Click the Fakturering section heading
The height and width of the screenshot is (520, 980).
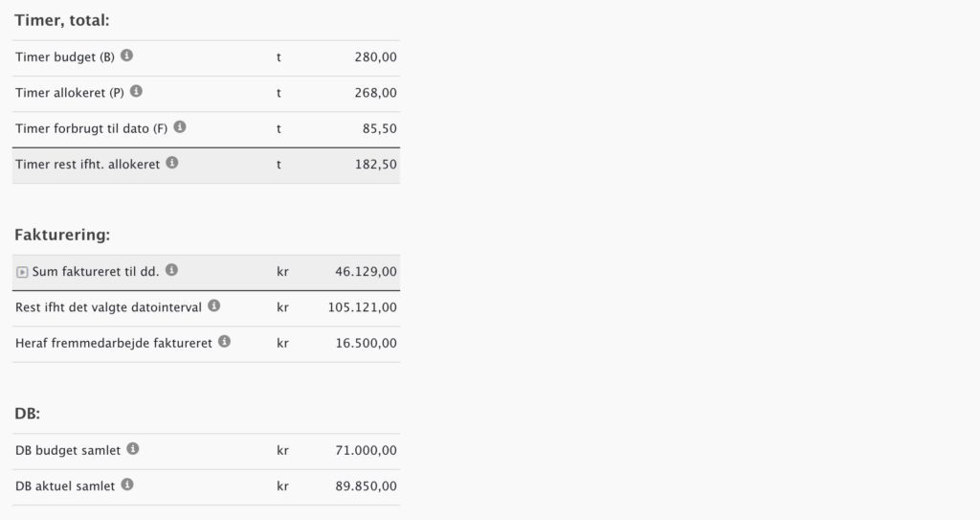click(62, 235)
